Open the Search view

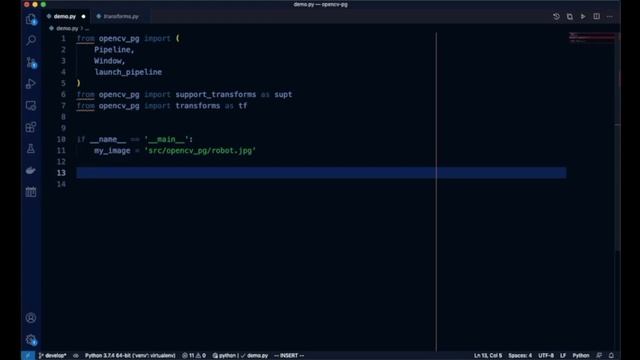click(x=31, y=40)
